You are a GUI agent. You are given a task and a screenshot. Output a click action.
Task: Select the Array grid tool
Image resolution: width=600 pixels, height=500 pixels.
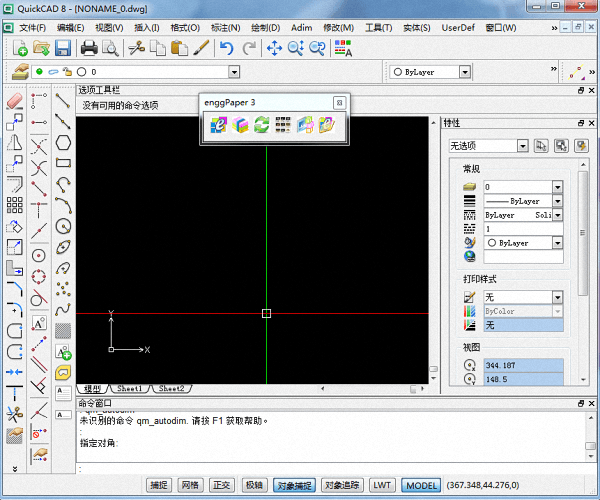point(15,205)
